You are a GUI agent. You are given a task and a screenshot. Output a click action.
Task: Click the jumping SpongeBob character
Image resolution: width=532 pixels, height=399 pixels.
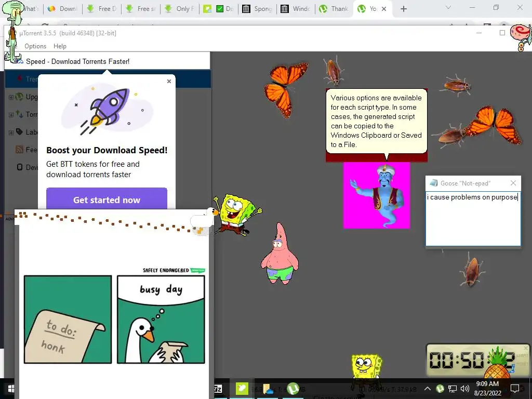click(237, 215)
